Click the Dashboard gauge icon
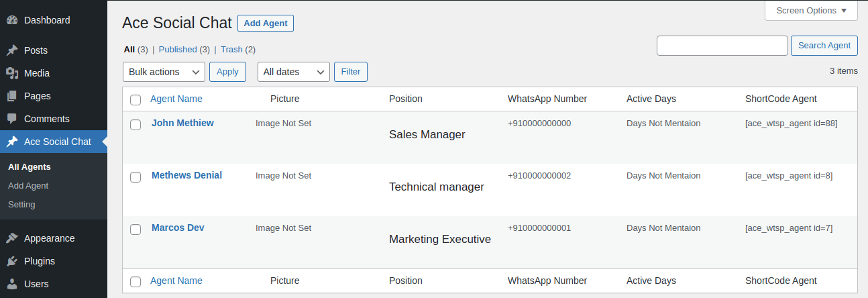The height and width of the screenshot is (298, 868). pyautogui.click(x=12, y=20)
